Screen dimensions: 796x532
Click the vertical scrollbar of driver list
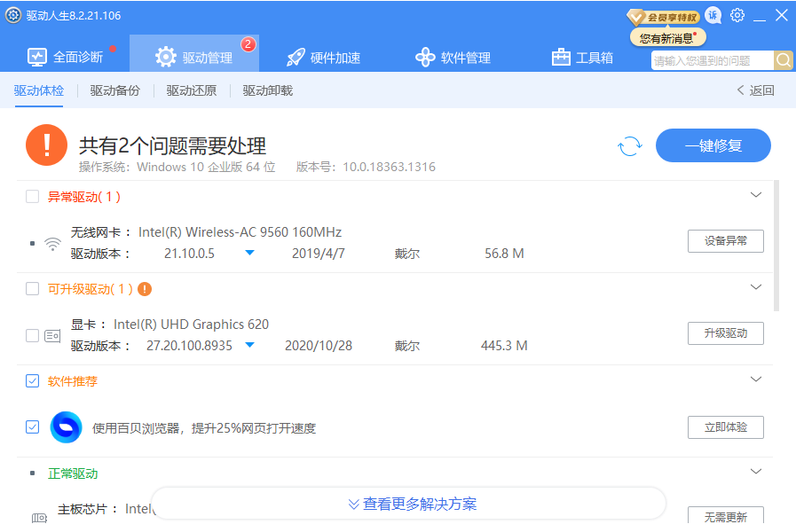click(776, 246)
